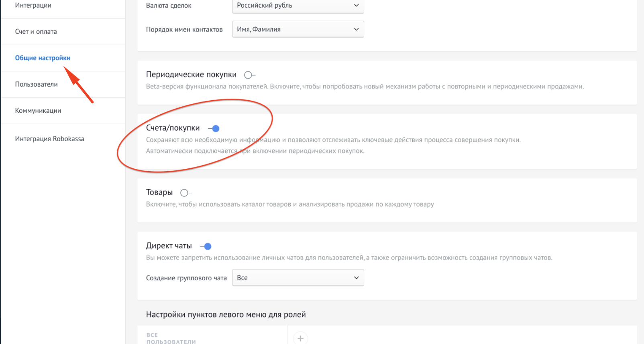Open Интеграция Robokassa settings
This screenshot has height=344, width=644.
[x=50, y=139]
